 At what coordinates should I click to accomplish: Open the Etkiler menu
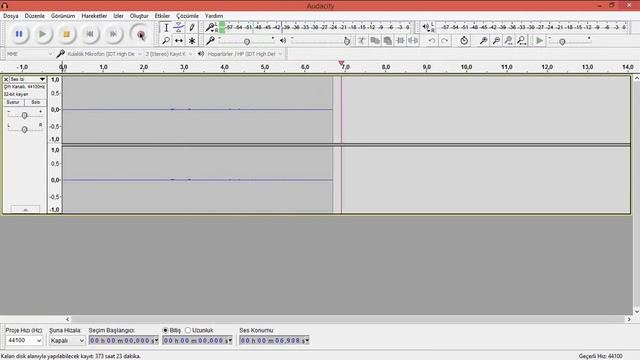(x=162, y=16)
